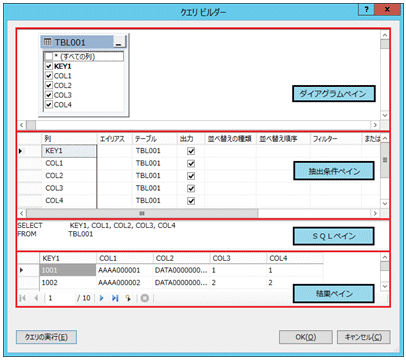This screenshot has width=406, height=360.
Task: Click the エイリアス column header
Action: pyautogui.click(x=114, y=139)
